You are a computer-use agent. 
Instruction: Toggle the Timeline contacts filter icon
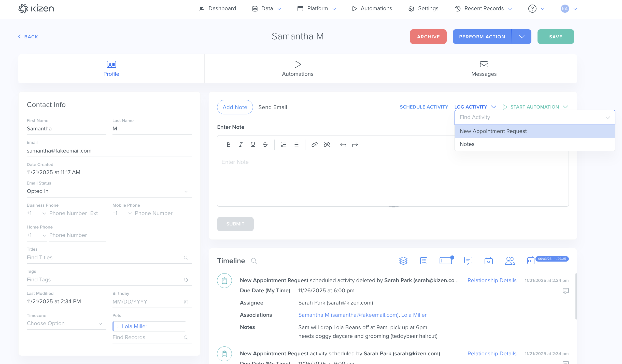click(510, 261)
